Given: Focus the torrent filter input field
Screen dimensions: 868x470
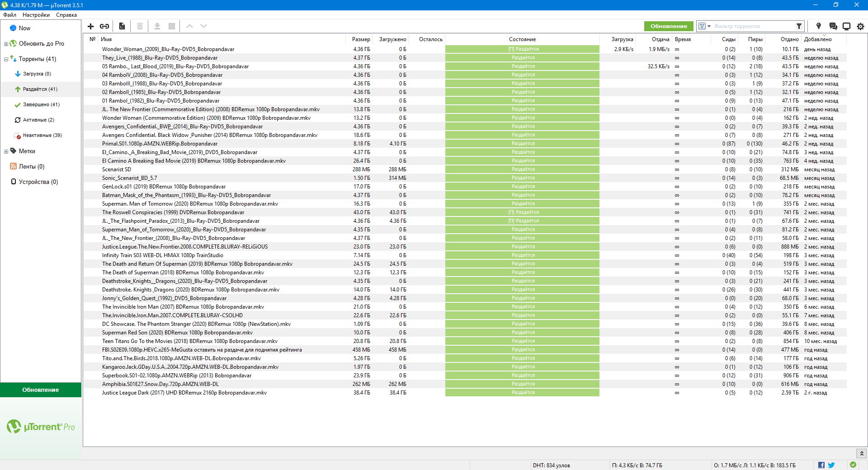Looking at the screenshot, I should click(753, 26).
